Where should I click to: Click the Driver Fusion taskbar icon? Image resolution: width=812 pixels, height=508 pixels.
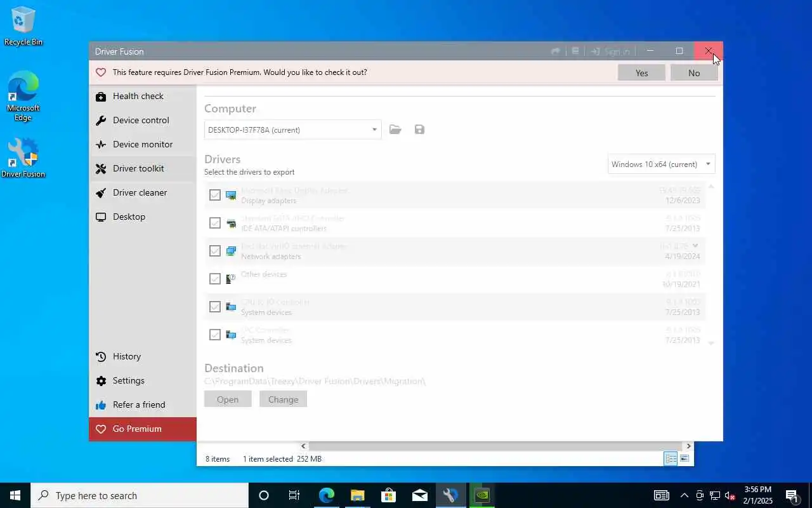click(450, 495)
